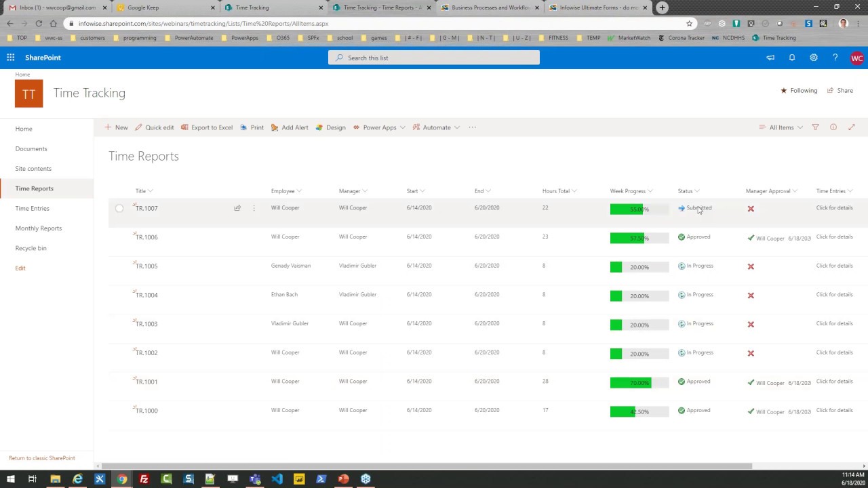
Task: Open Employee column header menu
Action: pos(286,191)
